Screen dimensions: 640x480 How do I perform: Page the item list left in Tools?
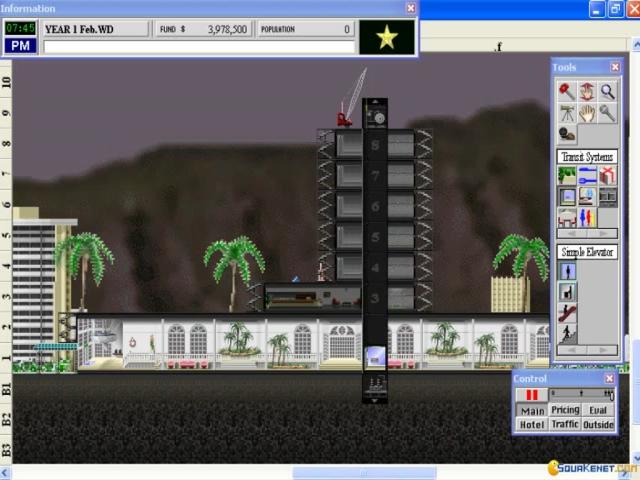coord(572,350)
